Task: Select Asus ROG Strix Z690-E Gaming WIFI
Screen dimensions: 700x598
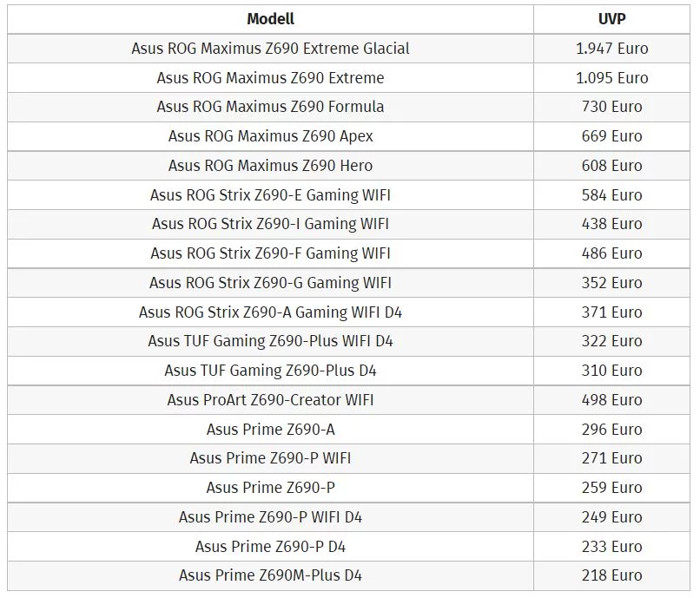Action: pyautogui.click(x=270, y=195)
